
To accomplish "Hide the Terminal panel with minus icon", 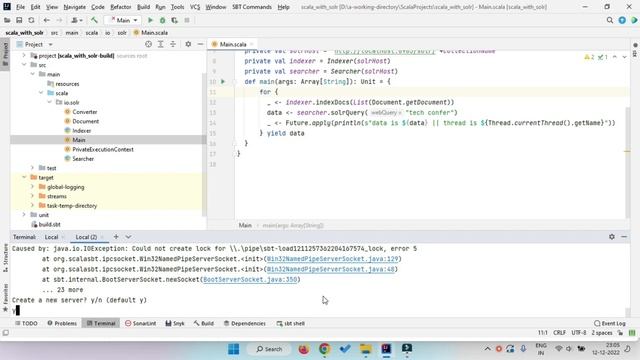I will click(x=624, y=237).
